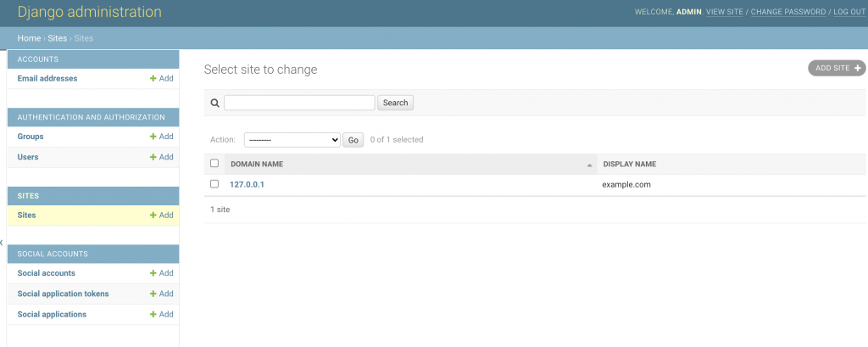868x347 pixels.
Task: Collapse the sidebar with the left chevron toggle
Action: click(2, 243)
